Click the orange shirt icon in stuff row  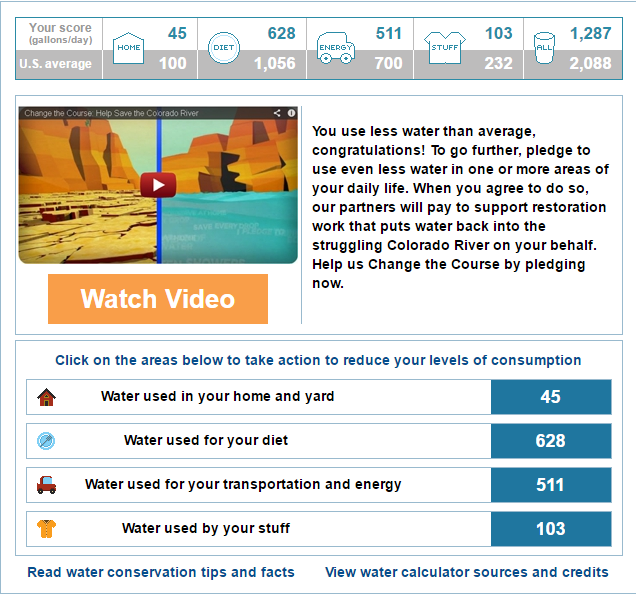pyautogui.click(x=46, y=528)
